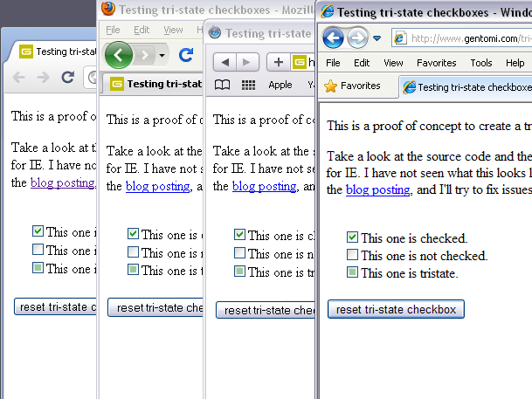Open IE File menu
The width and height of the screenshot is (532, 399).
333,63
